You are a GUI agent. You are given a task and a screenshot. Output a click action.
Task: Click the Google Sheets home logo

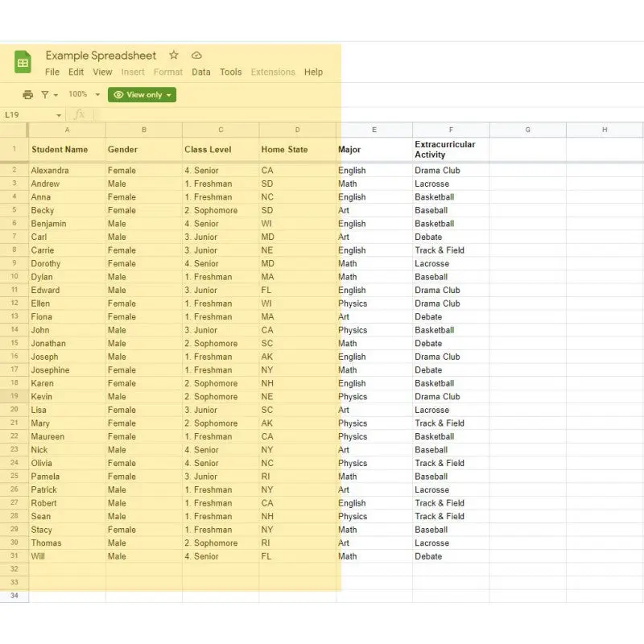point(23,62)
